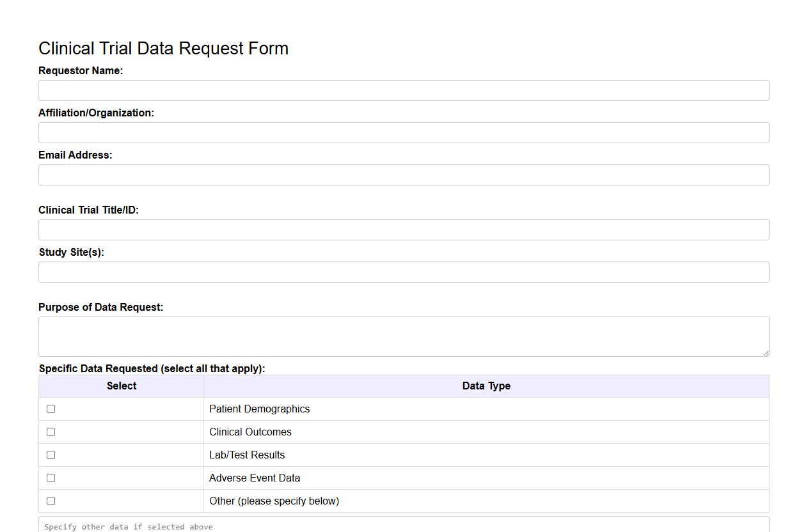Click the Adverse Event Data row text
This screenshot has width=808, height=532.
click(x=255, y=478)
